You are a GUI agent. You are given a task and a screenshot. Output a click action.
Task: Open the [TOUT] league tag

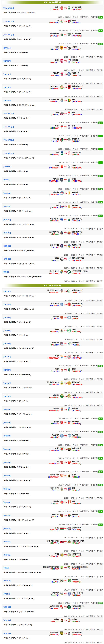pos(6,272)
